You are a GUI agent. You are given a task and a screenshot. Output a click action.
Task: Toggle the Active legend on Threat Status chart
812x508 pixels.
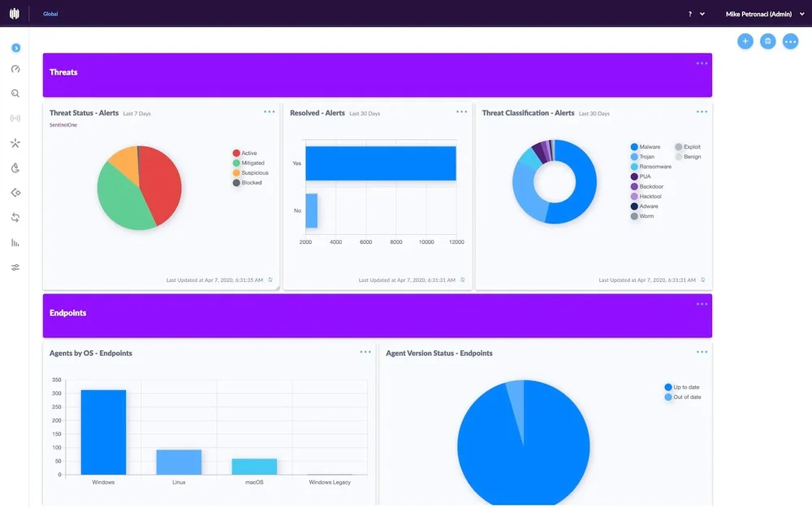(x=245, y=153)
